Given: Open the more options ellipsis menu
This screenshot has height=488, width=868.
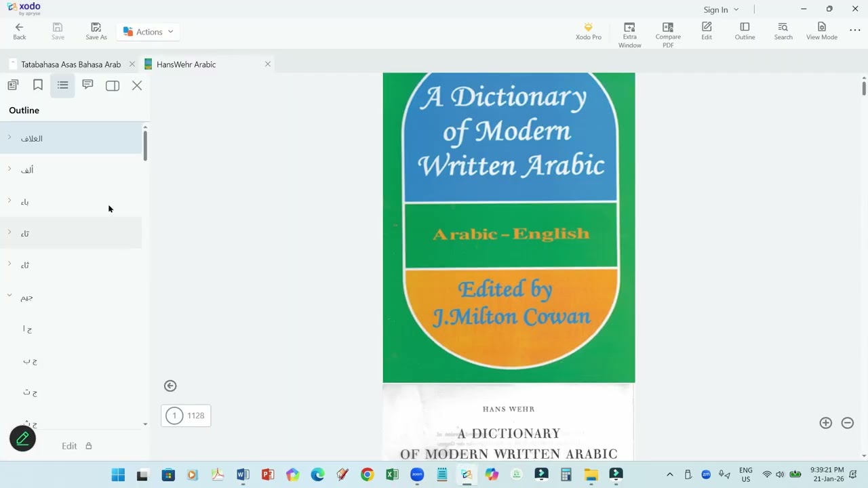Looking at the screenshot, I should point(855,30).
